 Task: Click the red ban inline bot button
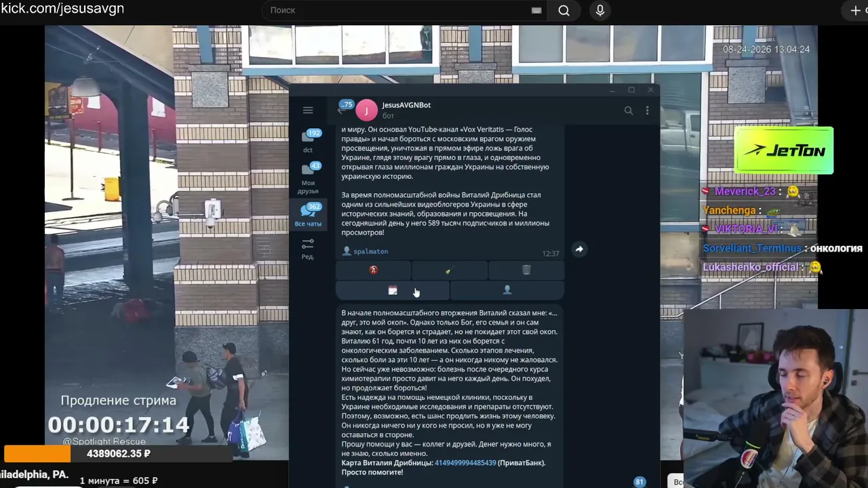373,270
